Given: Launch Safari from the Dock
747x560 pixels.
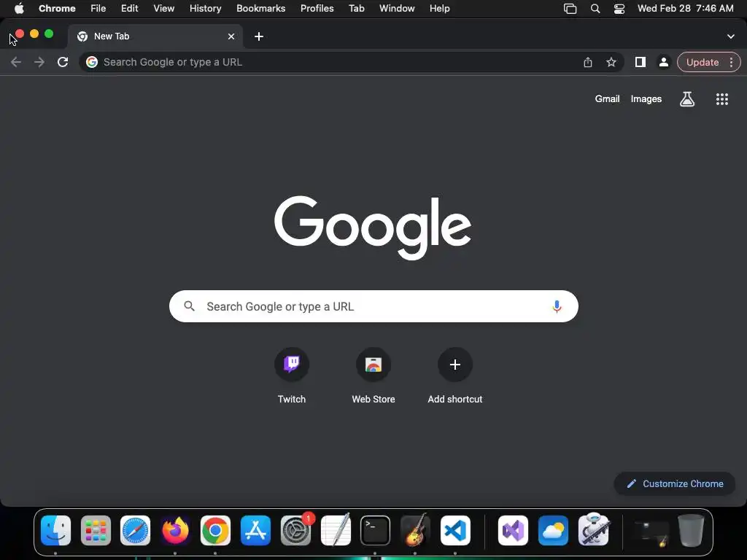Looking at the screenshot, I should 135,531.
